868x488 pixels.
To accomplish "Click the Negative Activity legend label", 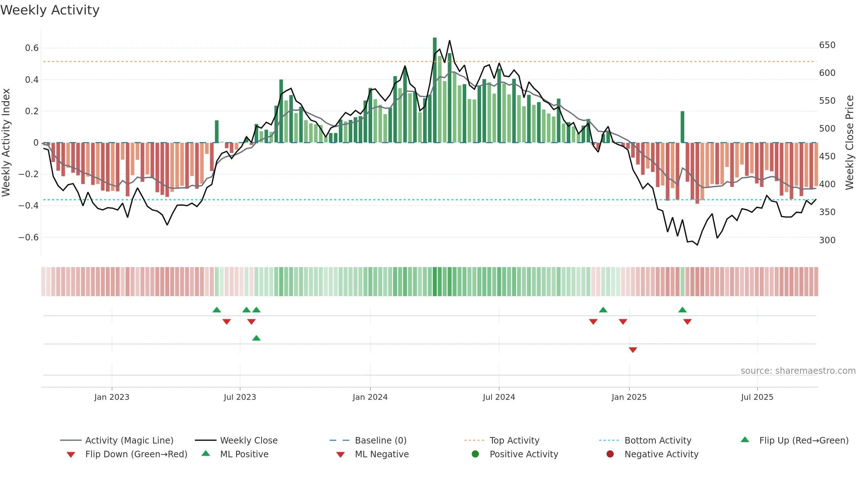I will pyautogui.click(x=661, y=454).
